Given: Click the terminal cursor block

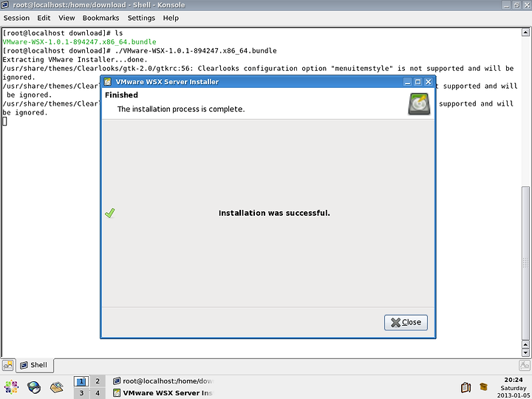Looking at the screenshot, I should [4, 121].
